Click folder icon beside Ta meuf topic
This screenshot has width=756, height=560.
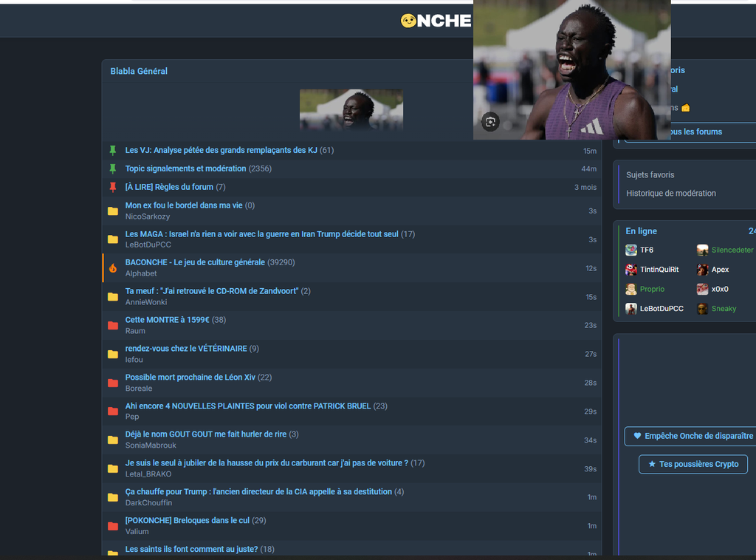click(113, 297)
